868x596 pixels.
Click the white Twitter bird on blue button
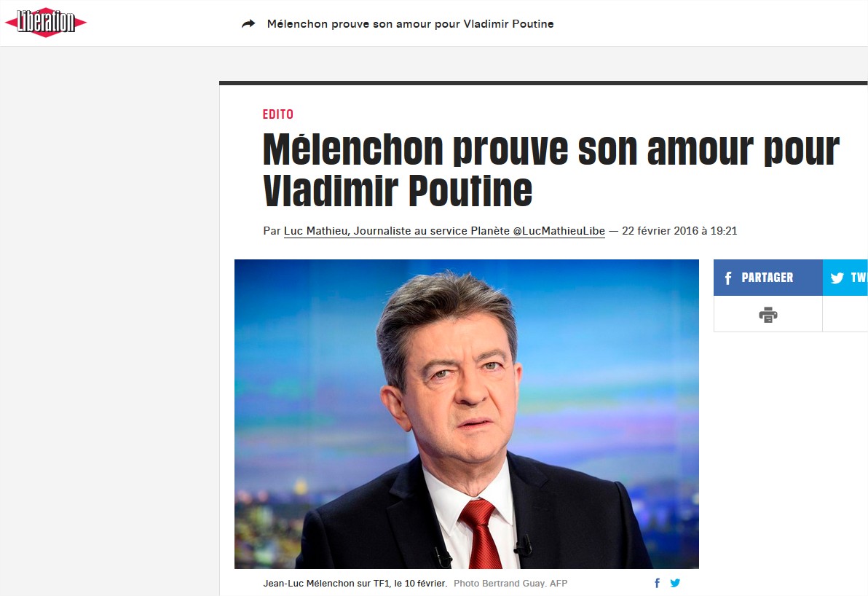[x=837, y=278]
